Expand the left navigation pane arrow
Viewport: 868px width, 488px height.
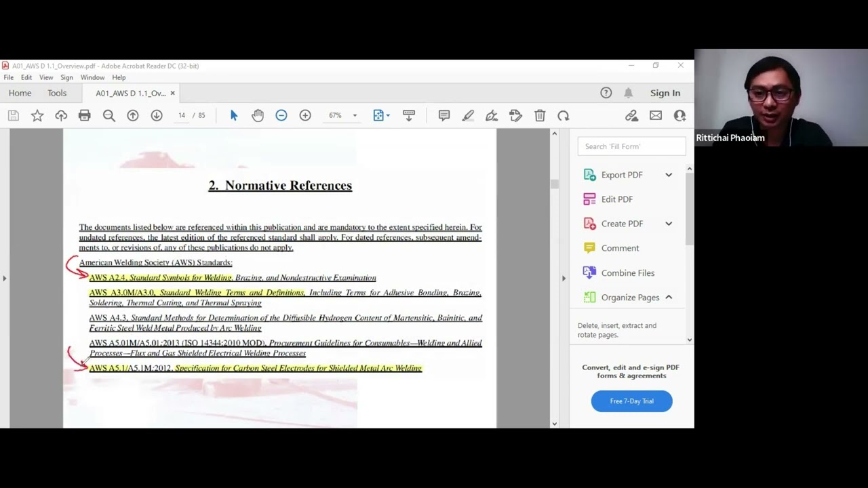pos(5,278)
